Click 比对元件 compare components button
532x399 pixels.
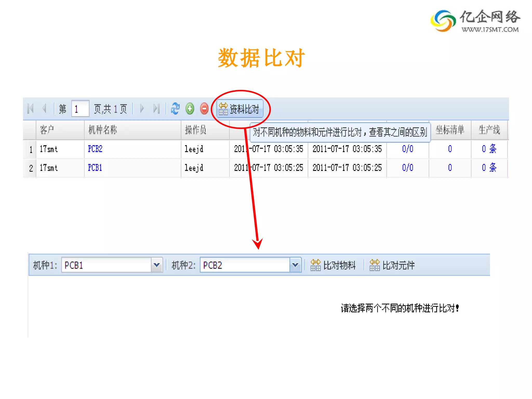(x=392, y=265)
